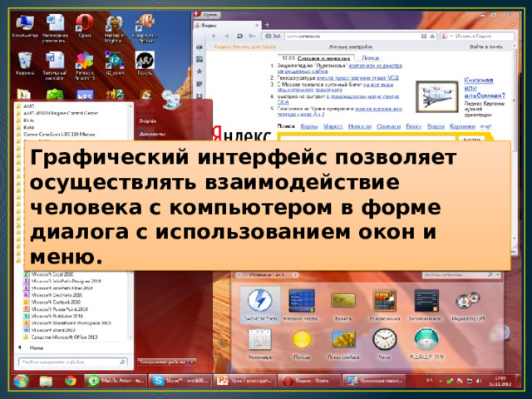The width and height of the screenshot is (532, 399).
Task: Open the Компьютер desktop icon
Action: (x=25, y=27)
